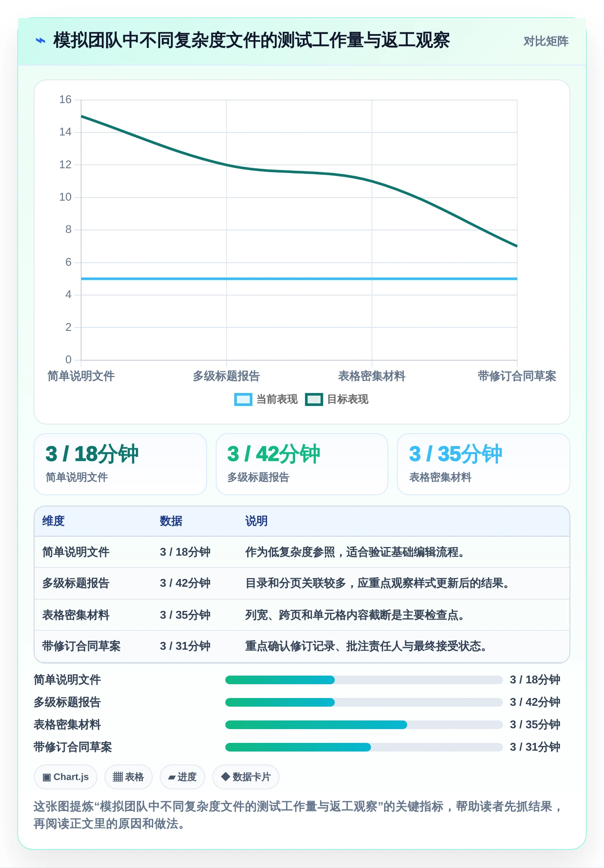
Task: Click the 简单说明文件 progress bar
Action: click(x=364, y=680)
